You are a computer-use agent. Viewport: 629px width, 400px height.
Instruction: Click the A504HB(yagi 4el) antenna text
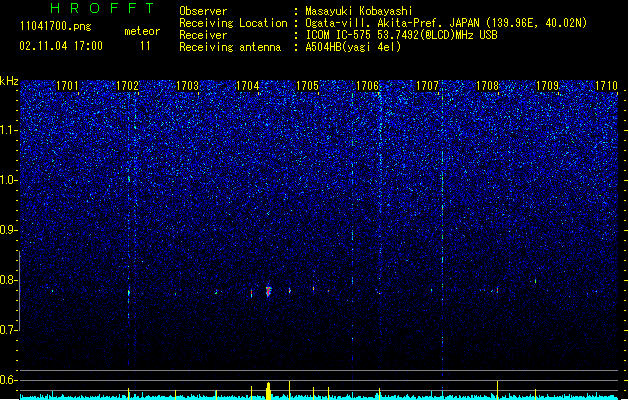353,47
